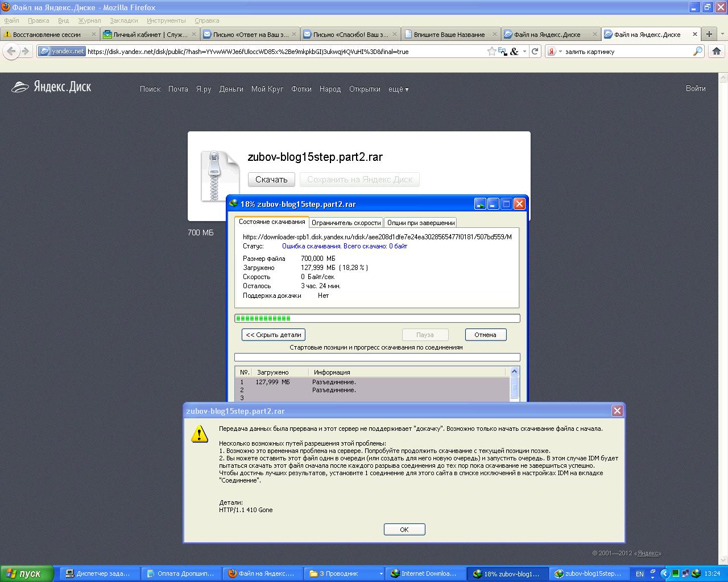Open the Закладки menu
The image size is (728, 582).
[124, 20]
